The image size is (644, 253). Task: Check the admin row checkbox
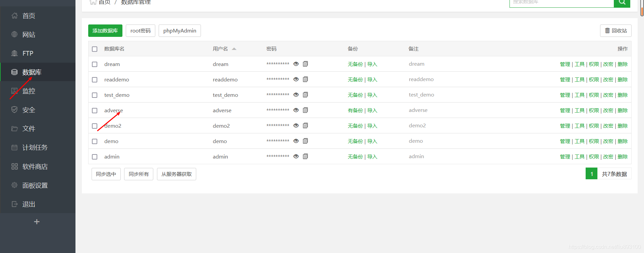(x=95, y=157)
